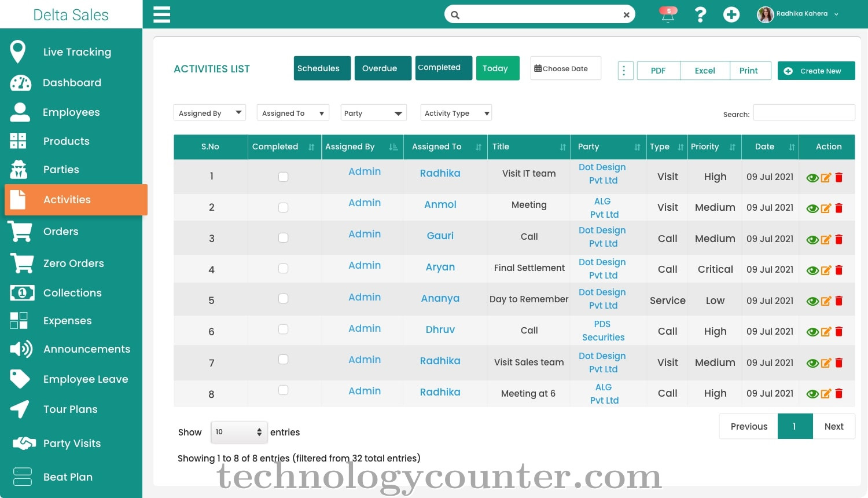The width and height of the screenshot is (868, 498).
Task: Open the Activity Type filter dropdown
Action: click(456, 112)
